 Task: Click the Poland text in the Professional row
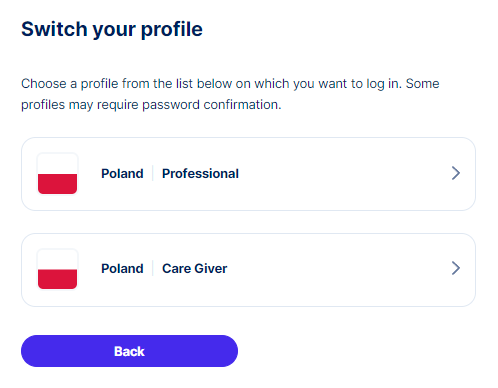click(x=122, y=174)
